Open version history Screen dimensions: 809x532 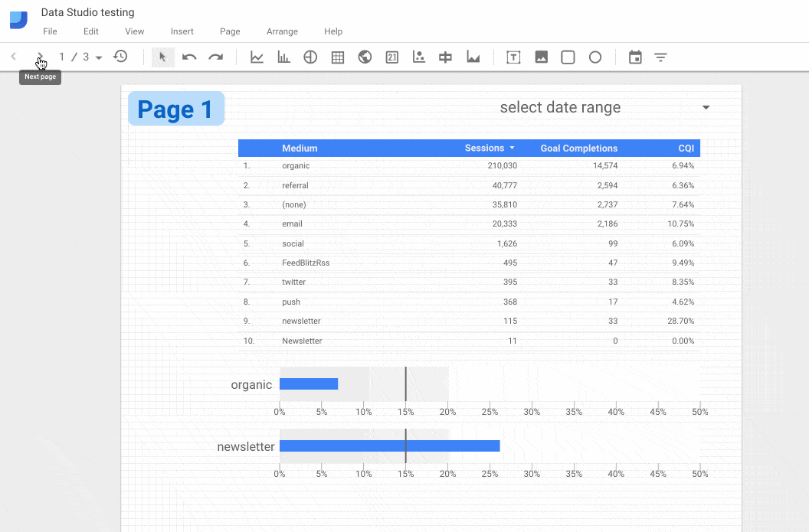pyautogui.click(x=120, y=56)
